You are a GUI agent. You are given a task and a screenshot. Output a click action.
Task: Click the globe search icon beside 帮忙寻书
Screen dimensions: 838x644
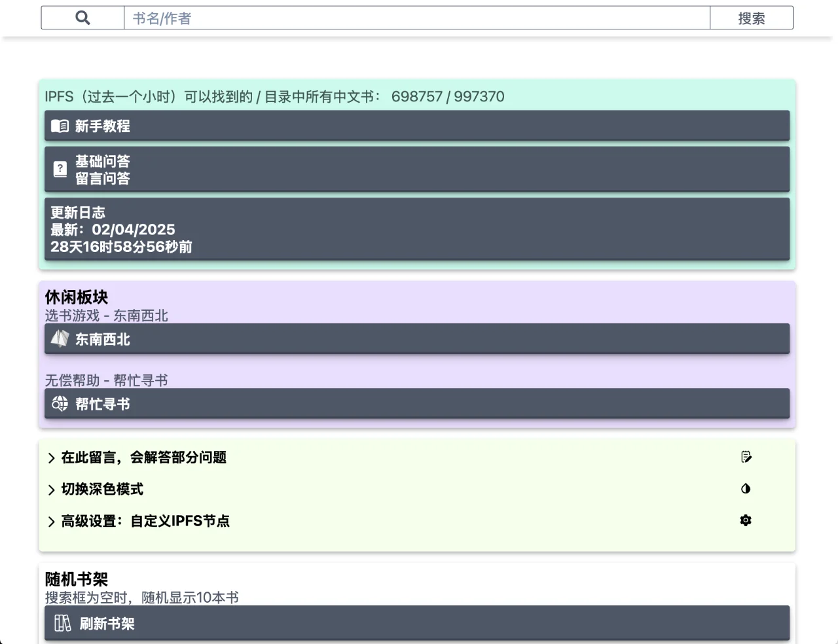click(60, 404)
